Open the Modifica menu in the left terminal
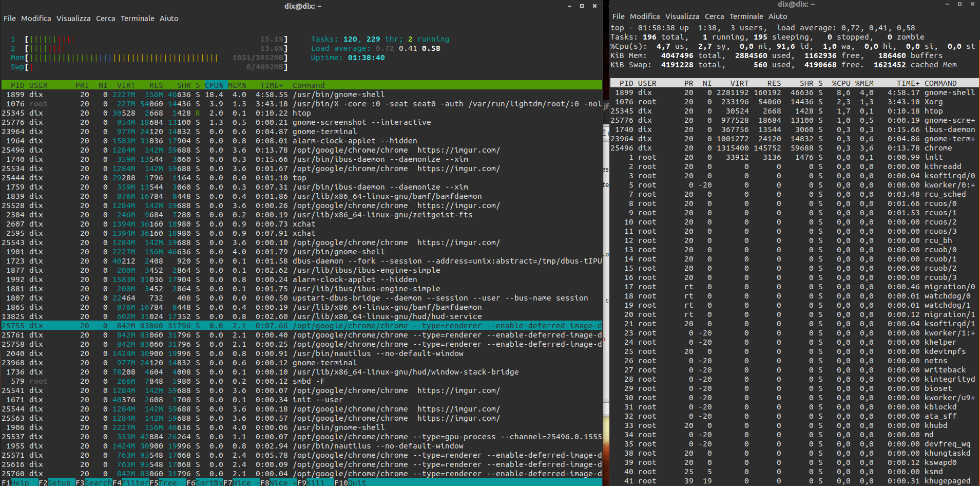The image size is (980, 486). 36,18
